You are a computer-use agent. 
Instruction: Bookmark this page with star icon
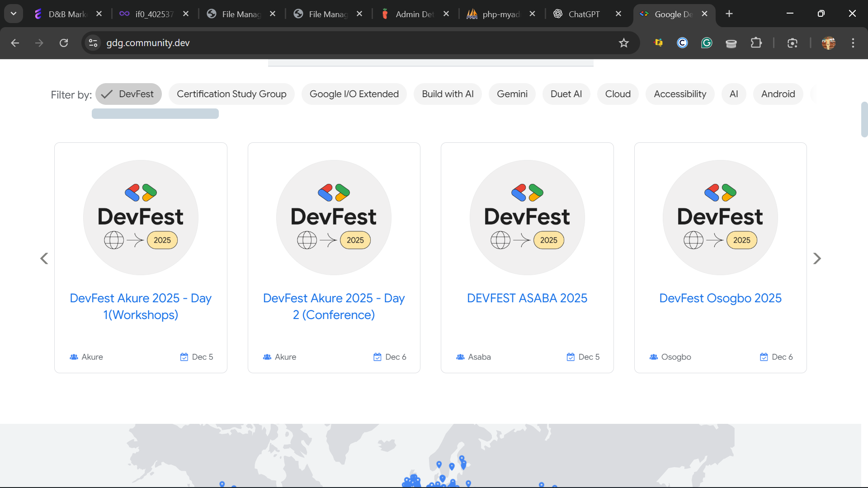[624, 43]
